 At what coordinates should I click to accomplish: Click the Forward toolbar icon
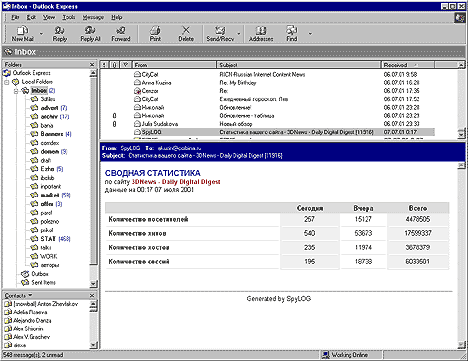click(121, 34)
